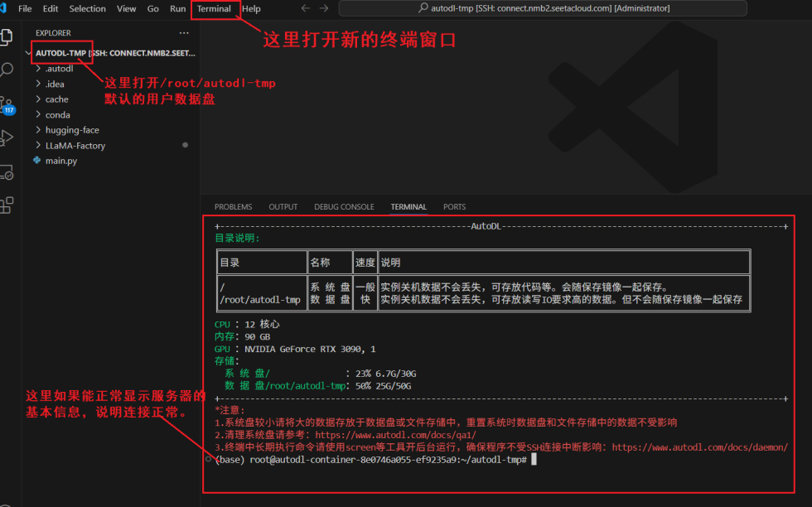Open the Remote Explorer icon
This screenshot has height=507, width=812.
[7, 171]
